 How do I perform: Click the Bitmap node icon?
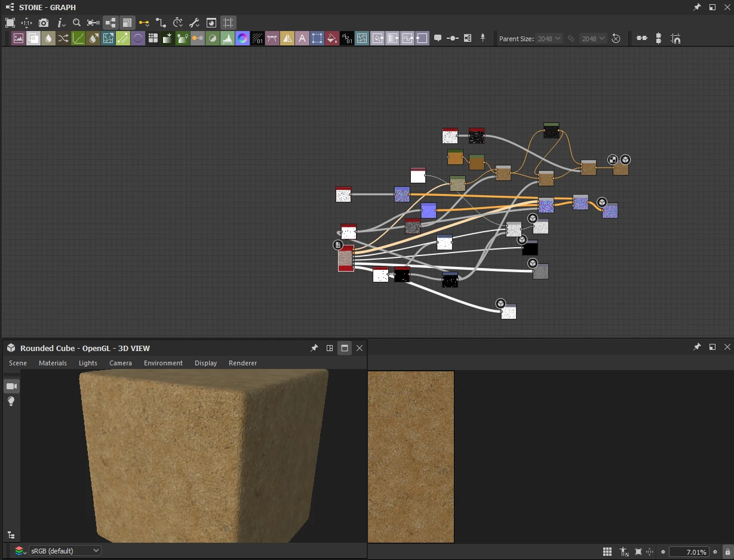[x=18, y=39]
